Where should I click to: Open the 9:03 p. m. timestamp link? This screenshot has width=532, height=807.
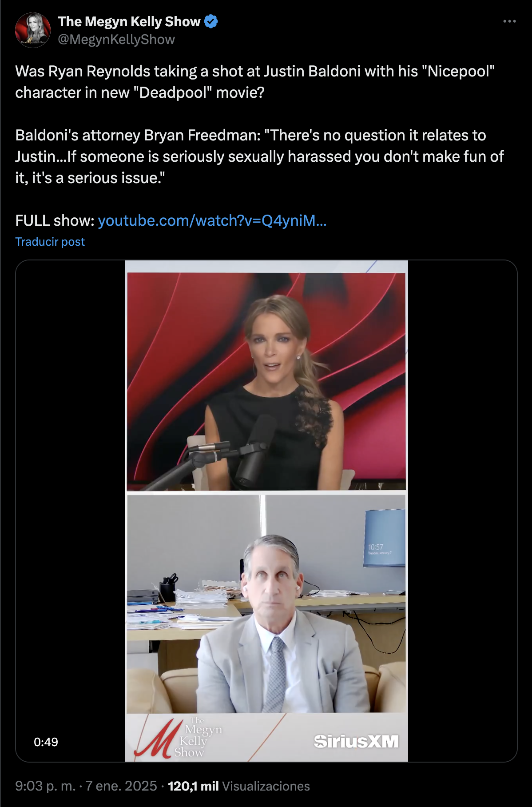pyautogui.click(x=45, y=786)
